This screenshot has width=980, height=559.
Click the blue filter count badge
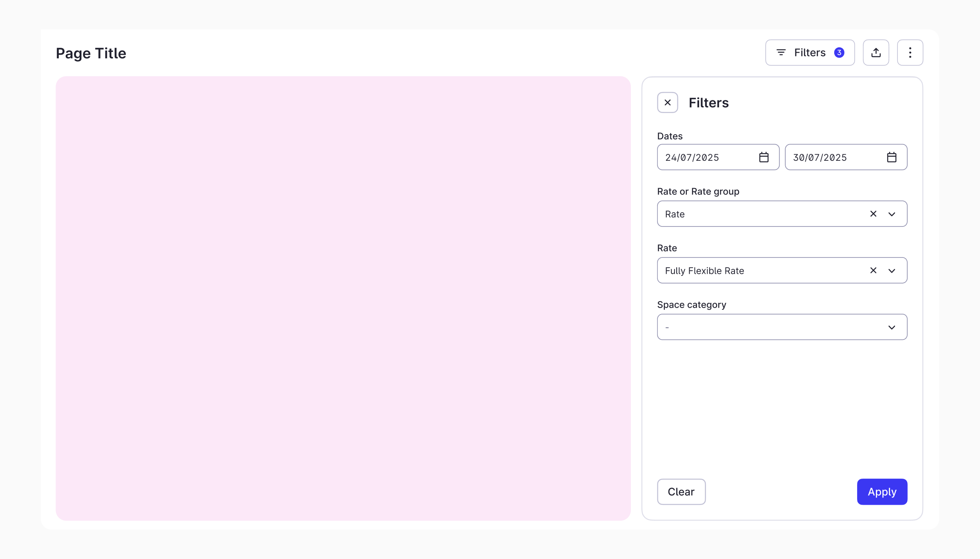(839, 53)
